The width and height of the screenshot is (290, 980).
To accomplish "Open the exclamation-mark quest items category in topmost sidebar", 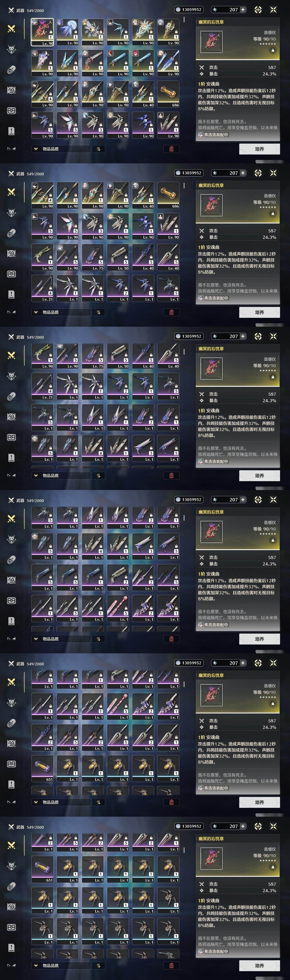I will pos(11,131).
